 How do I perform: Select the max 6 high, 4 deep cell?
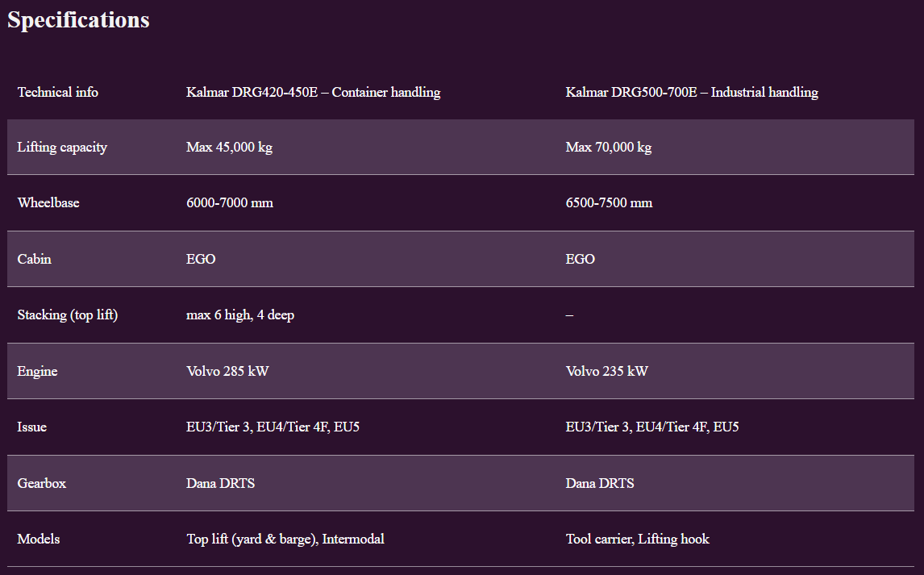pyautogui.click(x=240, y=315)
